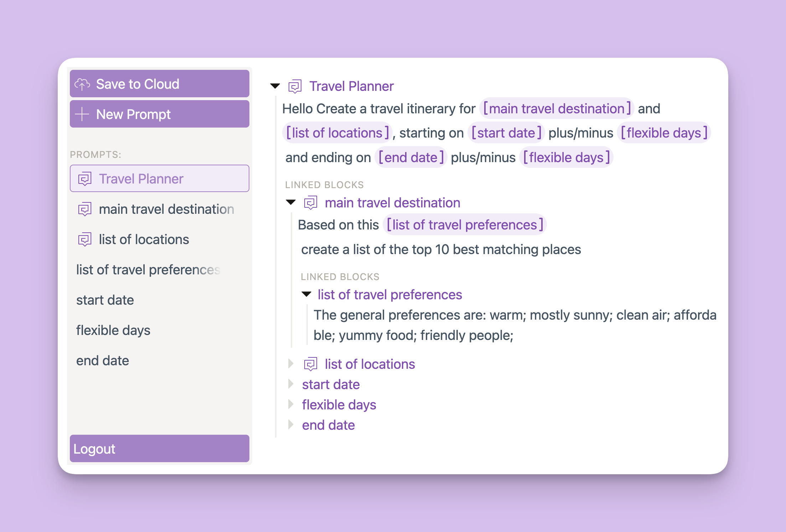Collapse the main travel destination linked block
Screen dimensions: 786x532
[x=291, y=202]
